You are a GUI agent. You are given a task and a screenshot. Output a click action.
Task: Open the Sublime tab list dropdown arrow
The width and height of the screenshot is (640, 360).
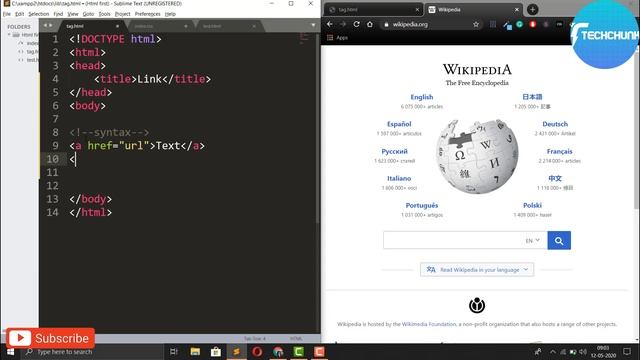(x=313, y=25)
